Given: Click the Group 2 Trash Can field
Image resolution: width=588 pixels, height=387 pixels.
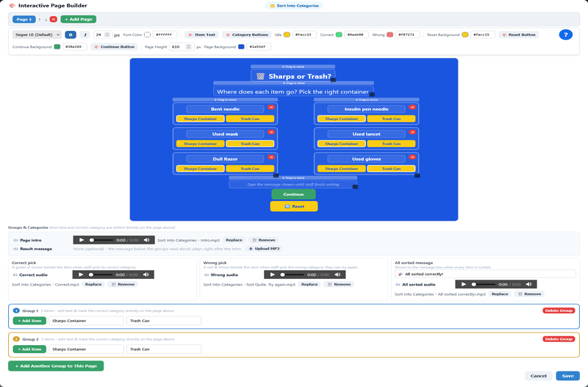Looking at the screenshot, I should click(x=164, y=349).
